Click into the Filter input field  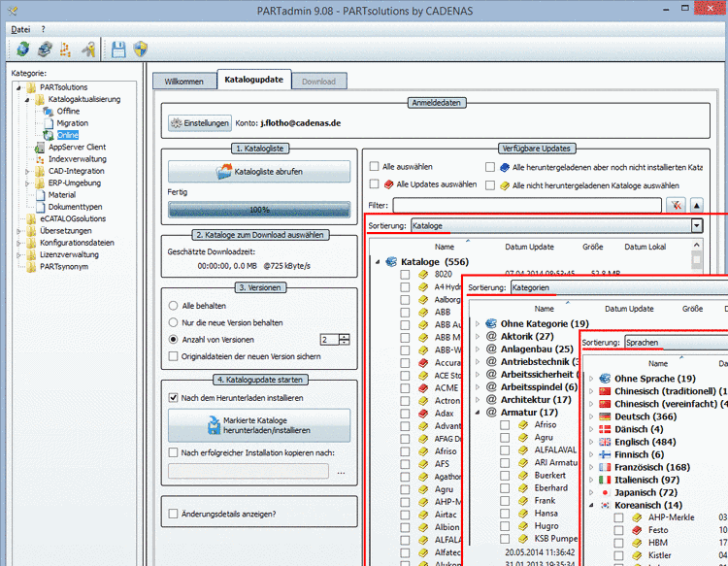coord(527,205)
